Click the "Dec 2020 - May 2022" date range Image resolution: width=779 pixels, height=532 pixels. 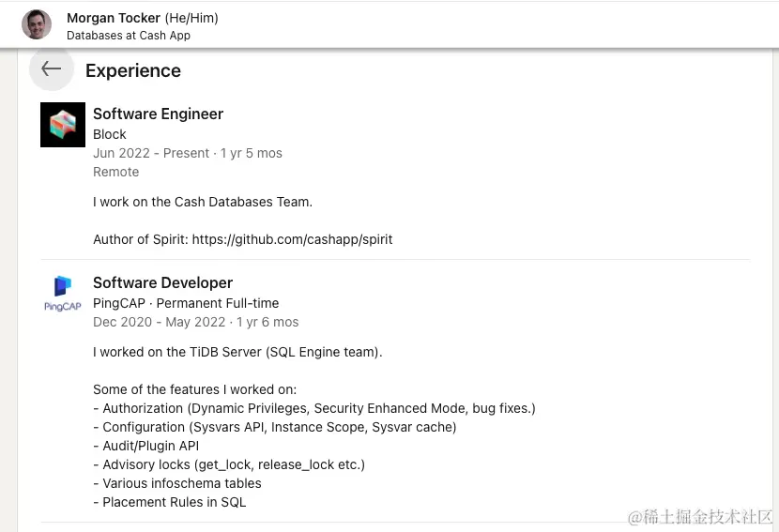(160, 322)
